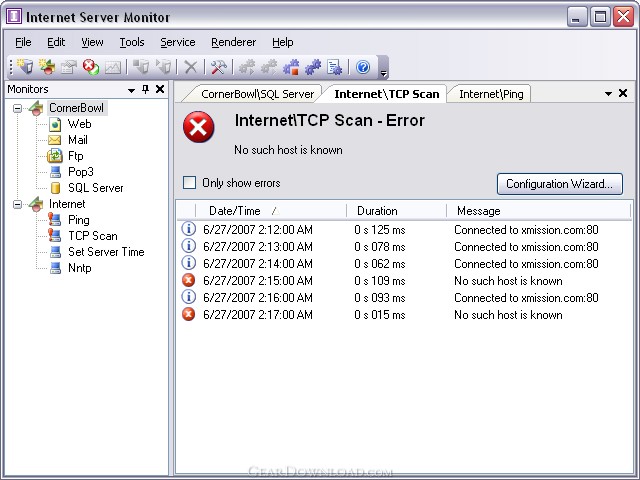Open the Renderer menu
This screenshot has width=640, height=480.
[233, 42]
